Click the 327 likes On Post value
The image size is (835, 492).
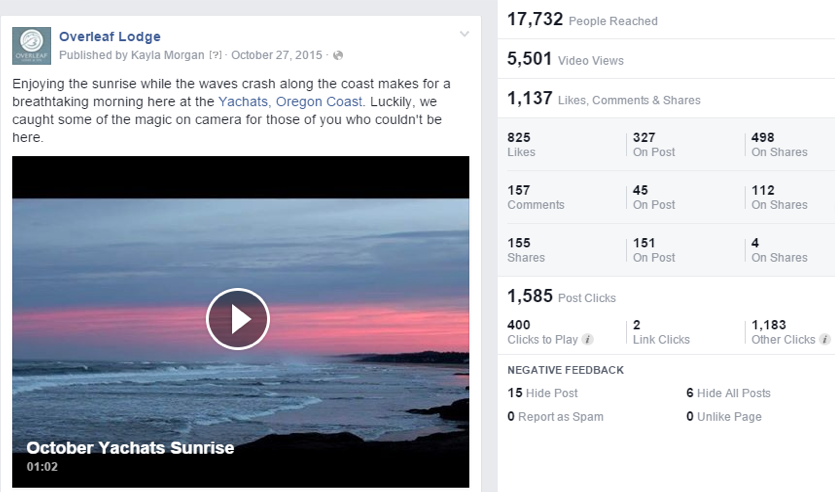click(x=654, y=144)
